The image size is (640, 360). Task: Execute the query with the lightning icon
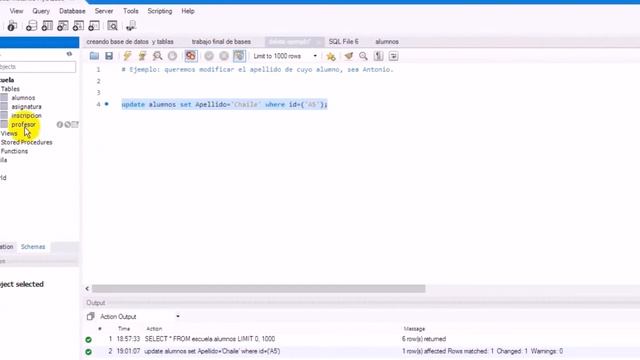click(127, 56)
